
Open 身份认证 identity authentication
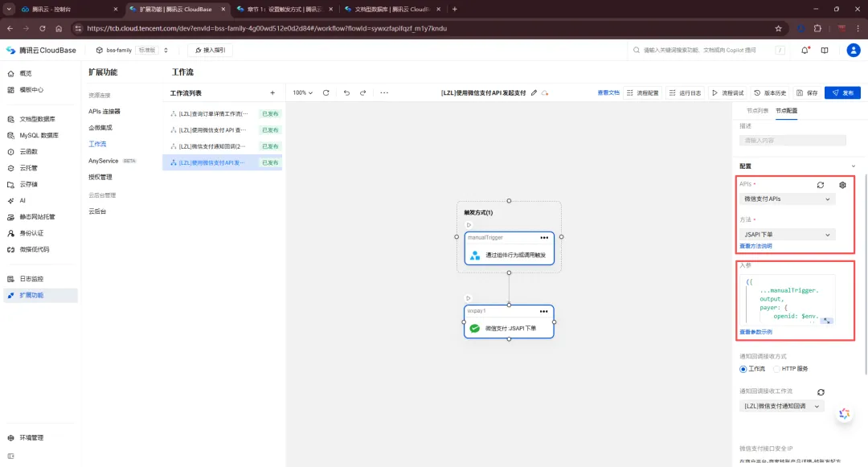click(x=31, y=233)
